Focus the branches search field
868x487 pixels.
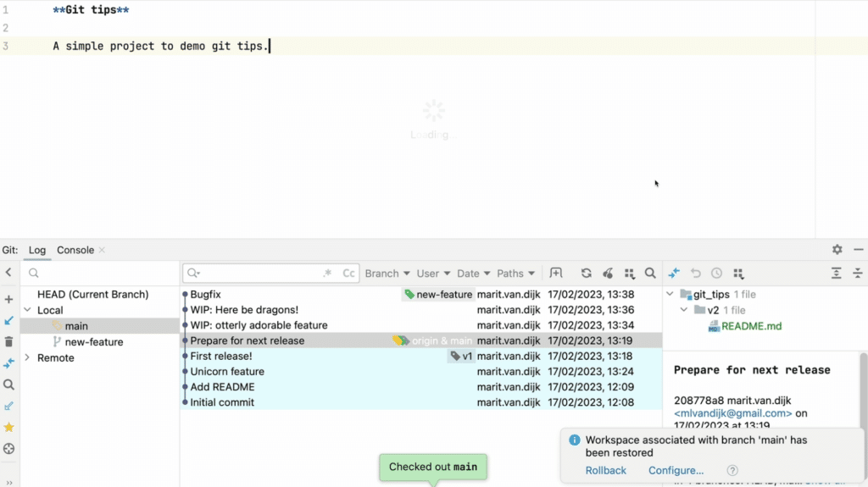point(100,273)
